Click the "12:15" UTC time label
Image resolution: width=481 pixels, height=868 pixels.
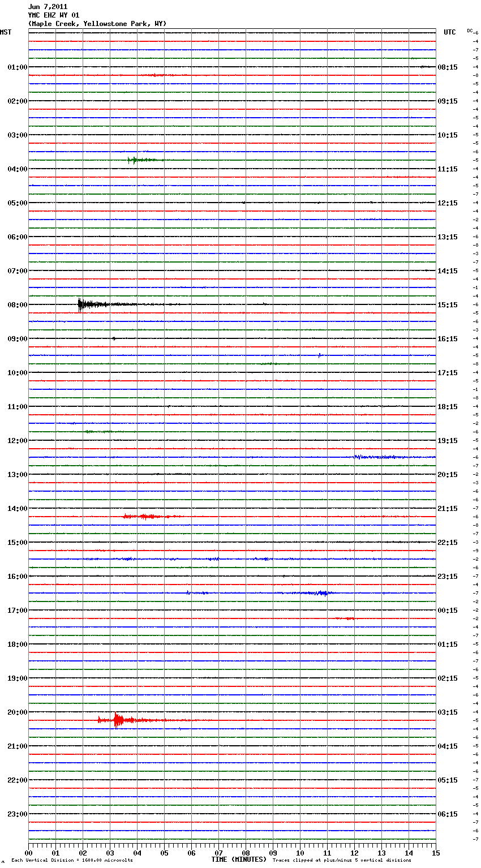[x=448, y=203]
